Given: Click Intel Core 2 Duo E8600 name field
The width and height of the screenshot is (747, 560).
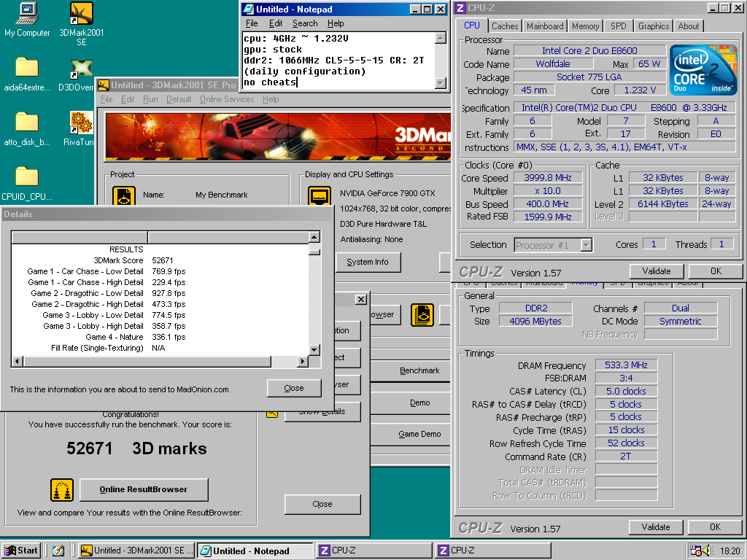Looking at the screenshot, I should [x=589, y=51].
